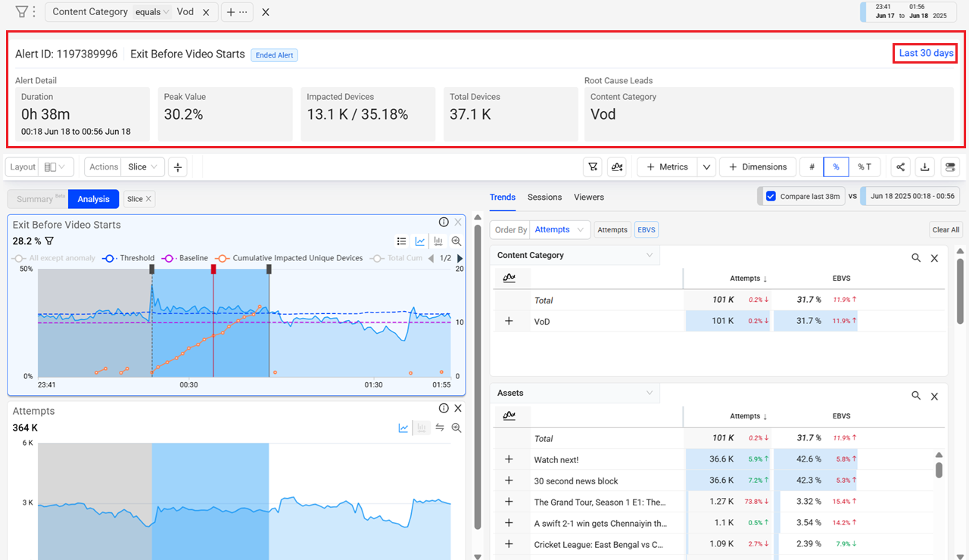Toggle the Compare last 38m checkbox
Screen dimensions: 969x560
[x=771, y=196]
